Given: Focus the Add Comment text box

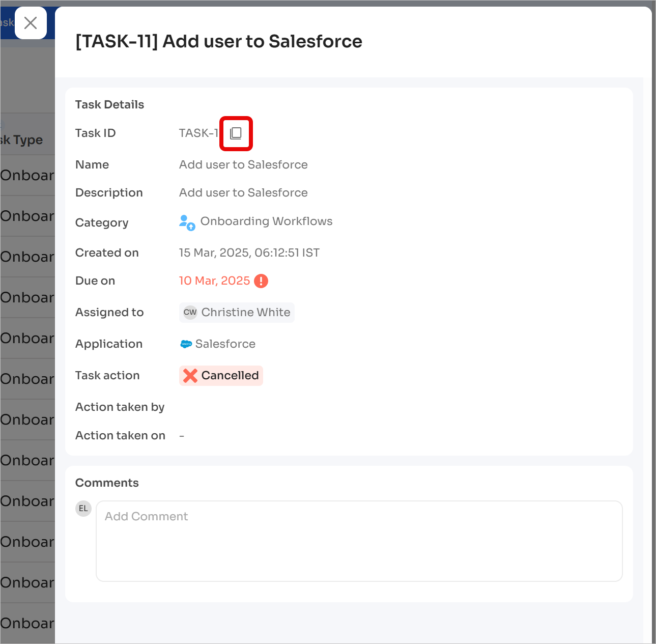Looking at the screenshot, I should pos(359,541).
